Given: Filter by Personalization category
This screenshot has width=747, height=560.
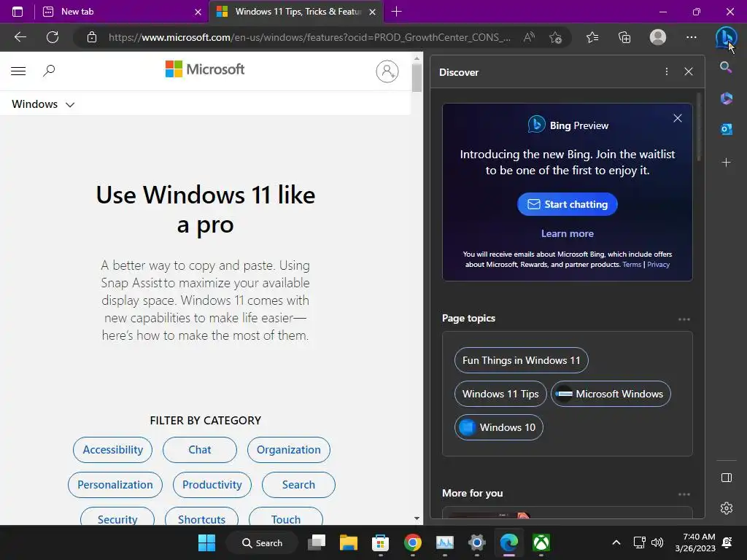Looking at the screenshot, I should 115,485.
